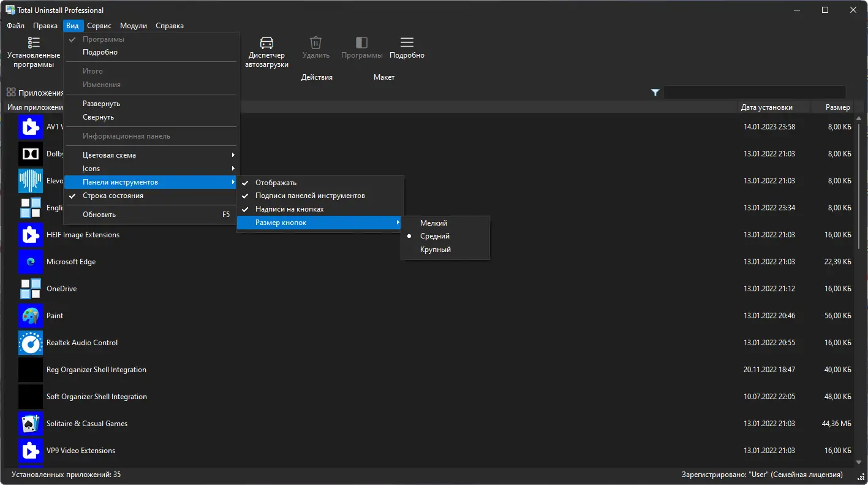Click the Дата установки column header
Screen dimensions: 868x485
(x=766, y=107)
